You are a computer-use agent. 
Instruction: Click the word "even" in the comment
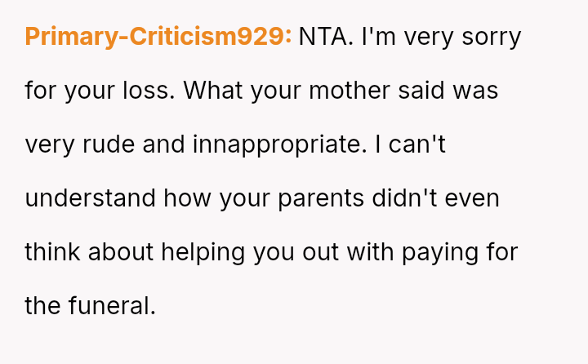tap(478, 198)
